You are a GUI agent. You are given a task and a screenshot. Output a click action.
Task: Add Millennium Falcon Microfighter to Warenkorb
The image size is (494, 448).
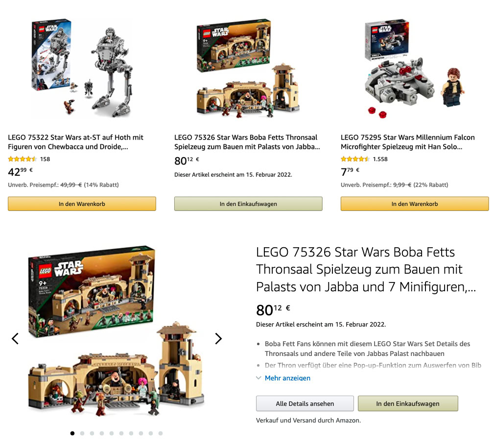point(415,204)
